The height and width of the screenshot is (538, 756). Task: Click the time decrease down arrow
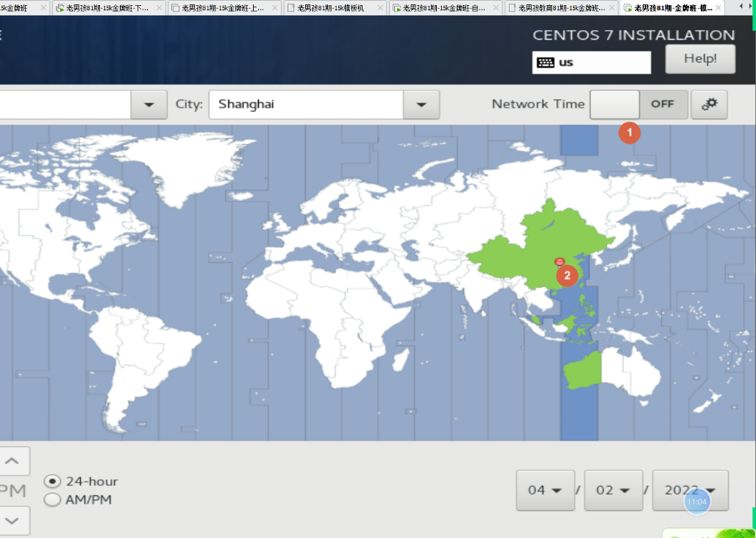click(x=12, y=520)
